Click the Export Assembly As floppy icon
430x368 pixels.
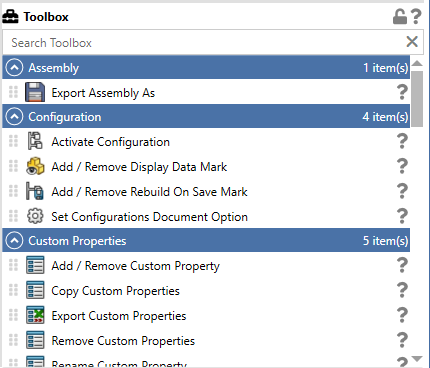(35, 92)
